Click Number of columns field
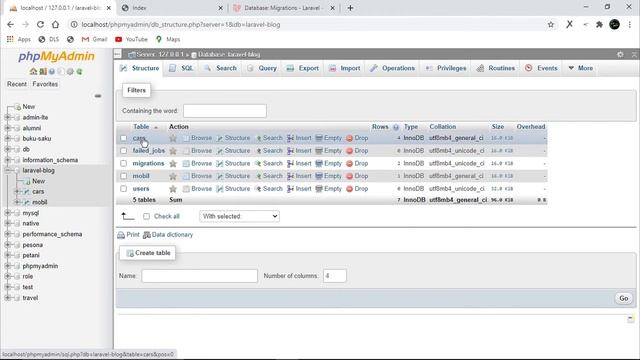The width and height of the screenshot is (640, 360). tap(335, 276)
